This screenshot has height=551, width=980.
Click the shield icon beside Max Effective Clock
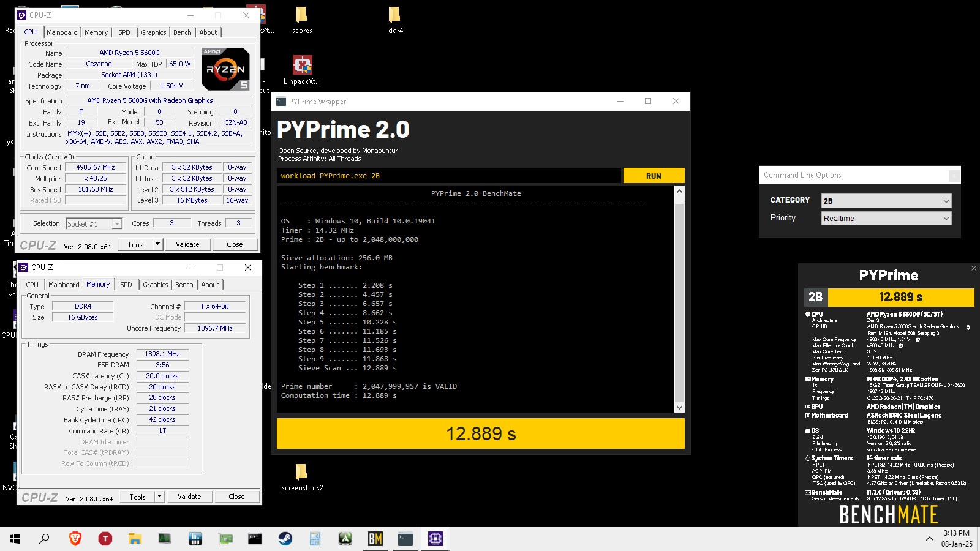900,345
